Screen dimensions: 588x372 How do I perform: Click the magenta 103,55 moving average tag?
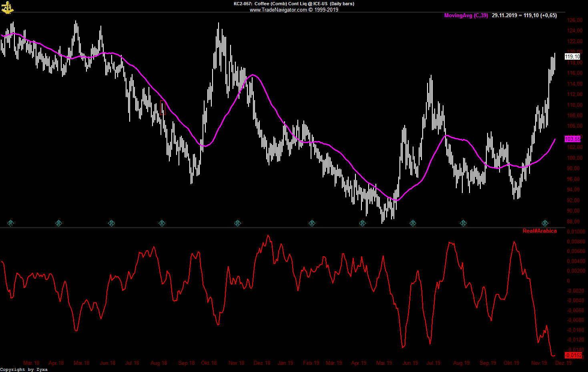(572, 139)
